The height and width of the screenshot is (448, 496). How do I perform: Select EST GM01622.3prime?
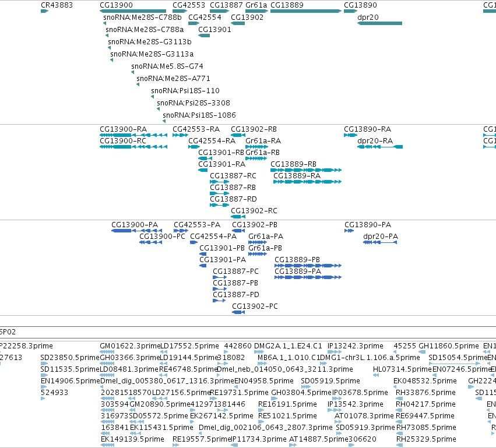pyautogui.click(x=130, y=346)
